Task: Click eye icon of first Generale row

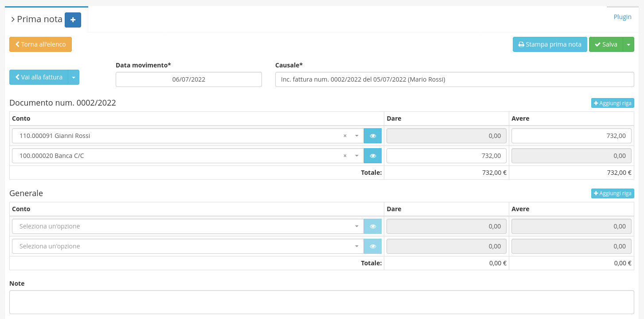Action: click(x=373, y=226)
